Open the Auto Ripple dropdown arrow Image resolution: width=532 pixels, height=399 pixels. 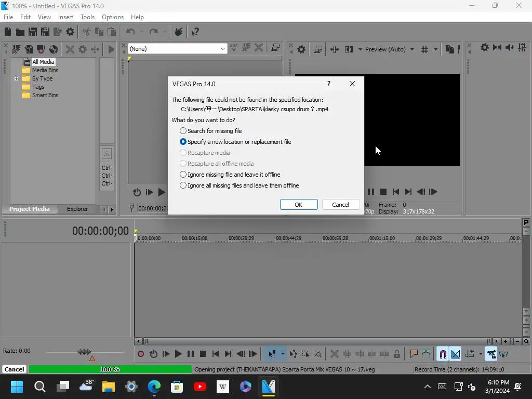point(481,354)
